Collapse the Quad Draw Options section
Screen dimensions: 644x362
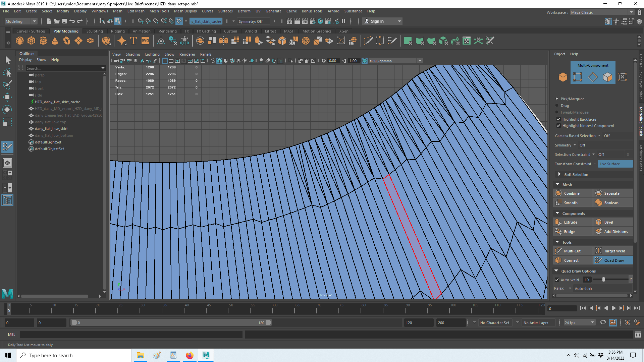point(557,271)
